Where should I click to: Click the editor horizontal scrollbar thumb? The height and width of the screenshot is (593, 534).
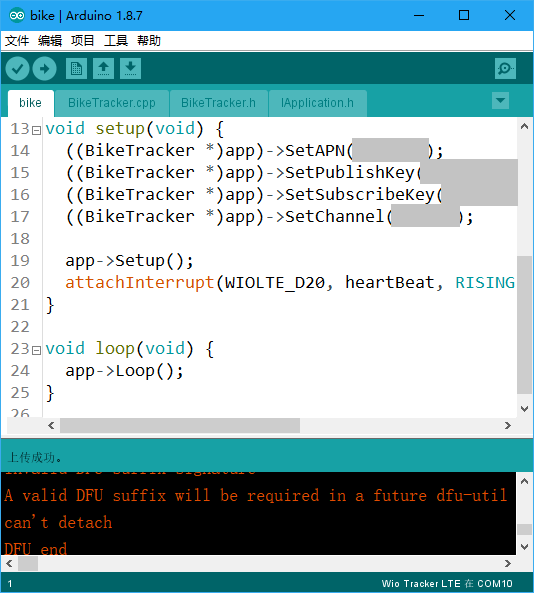coord(180,425)
